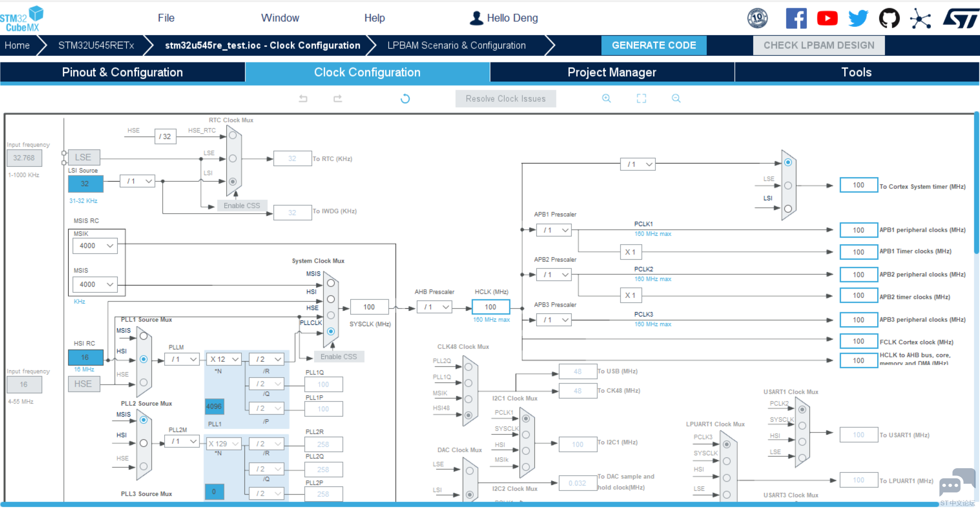This screenshot has height=511, width=980.
Task: Open the MSIS 4000 frequency dropdown
Action: [x=96, y=284]
